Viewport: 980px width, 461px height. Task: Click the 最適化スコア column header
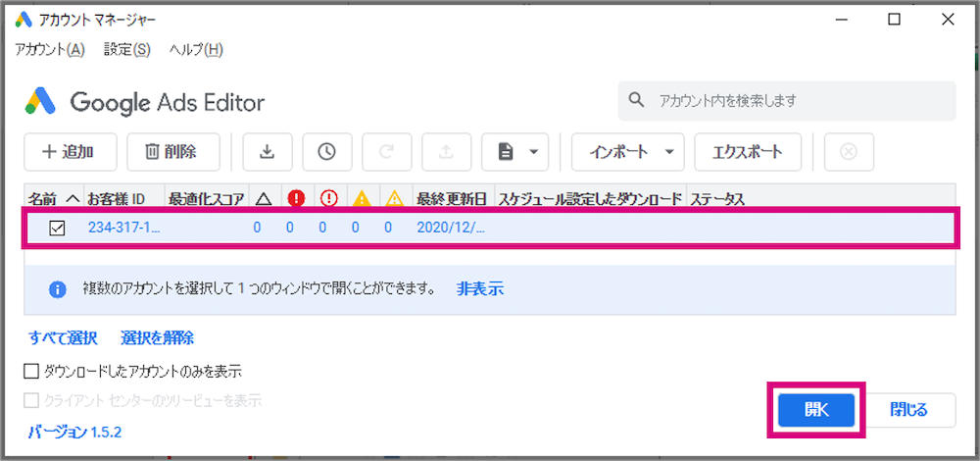click(x=207, y=199)
